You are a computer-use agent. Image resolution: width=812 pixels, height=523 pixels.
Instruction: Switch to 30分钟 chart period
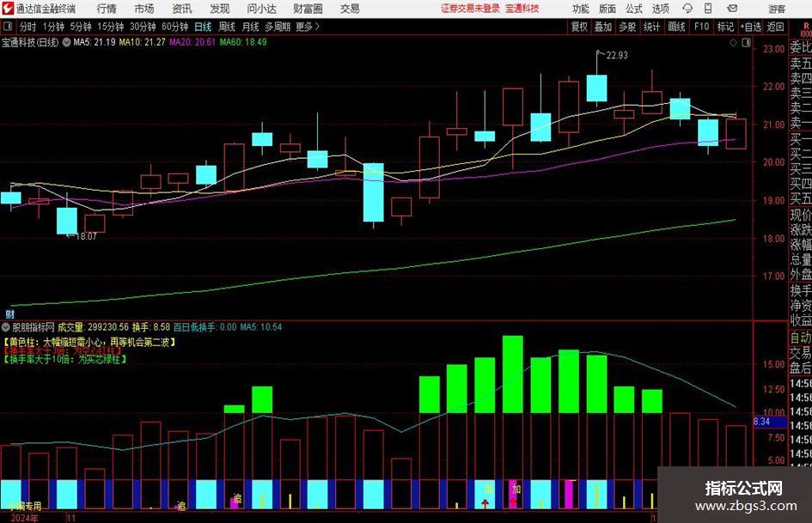[x=143, y=27]
